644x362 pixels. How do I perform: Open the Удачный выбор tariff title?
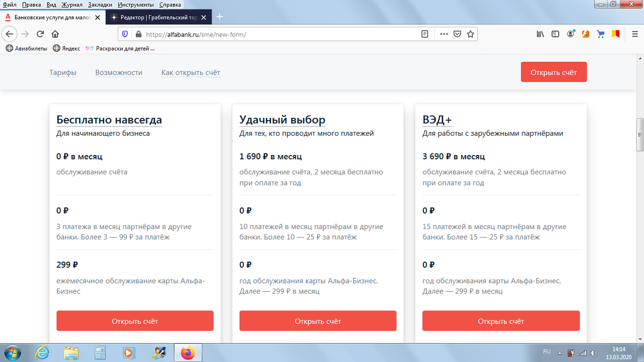pos(282,120)
